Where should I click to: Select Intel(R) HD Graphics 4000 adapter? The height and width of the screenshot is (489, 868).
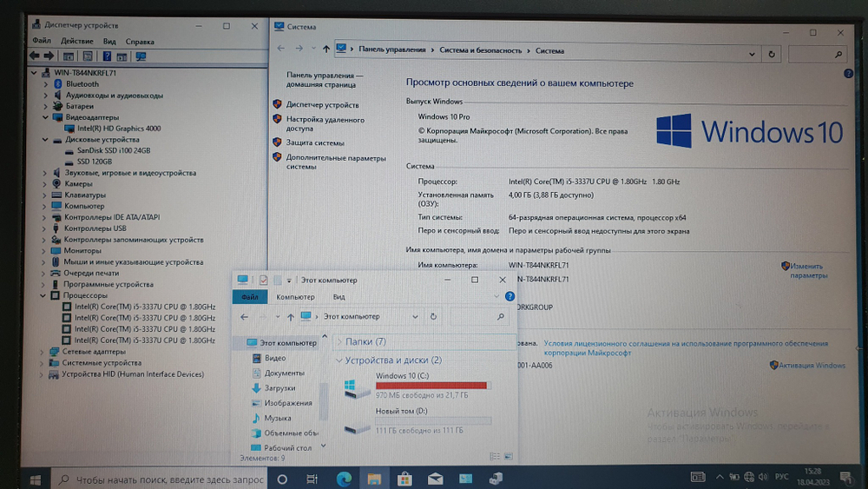pos(119,129)
